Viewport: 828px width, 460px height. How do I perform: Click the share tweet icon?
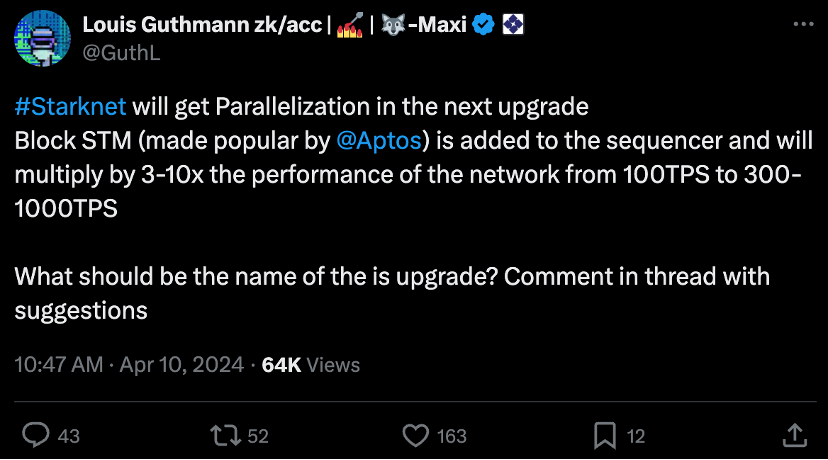click(793, 435)
